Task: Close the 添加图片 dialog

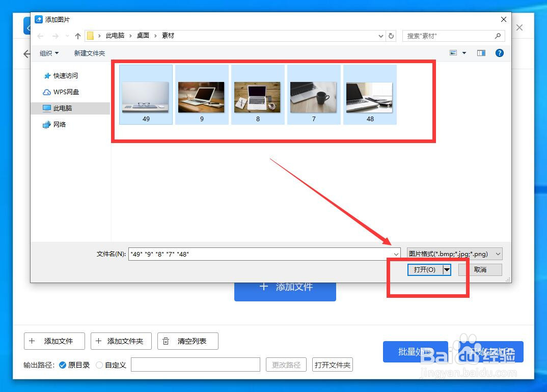Action: [503, 19]
